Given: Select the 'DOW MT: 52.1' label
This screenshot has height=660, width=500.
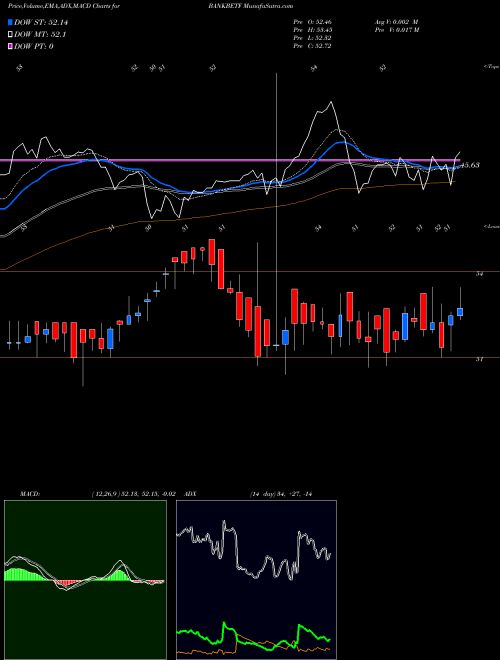Looking at the screenshot, I should point(40,35).
